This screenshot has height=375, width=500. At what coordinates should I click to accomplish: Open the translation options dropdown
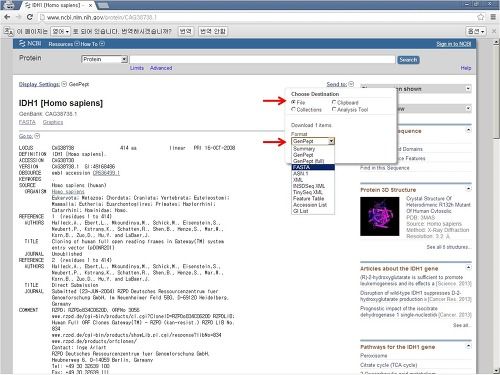tap(476, 31)
